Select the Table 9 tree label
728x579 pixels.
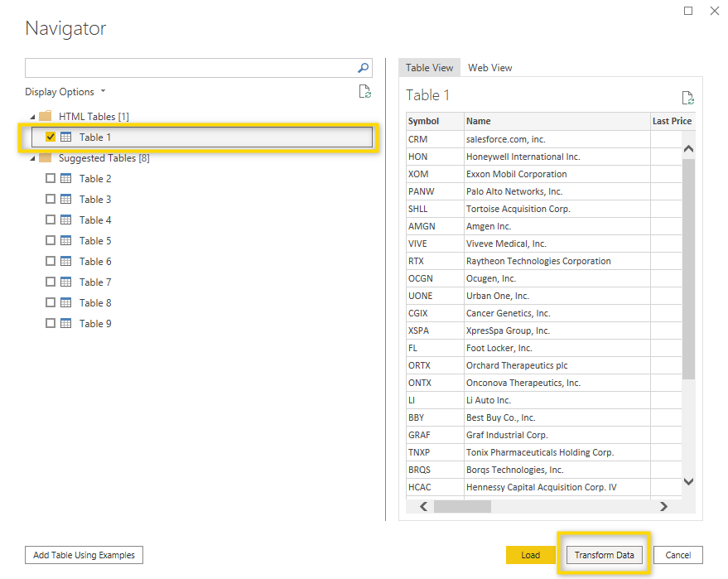pos(95,323)
